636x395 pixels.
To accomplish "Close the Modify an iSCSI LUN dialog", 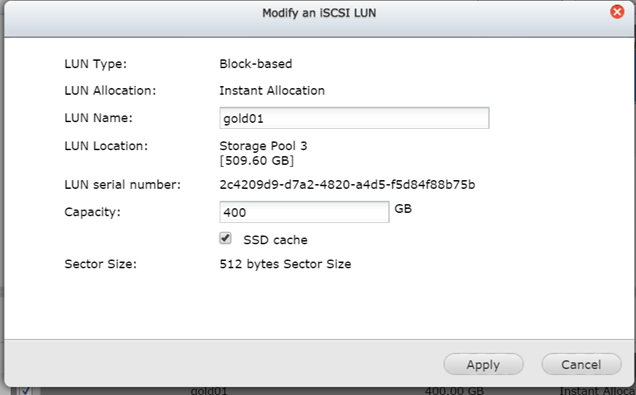I will click(617, 12).
